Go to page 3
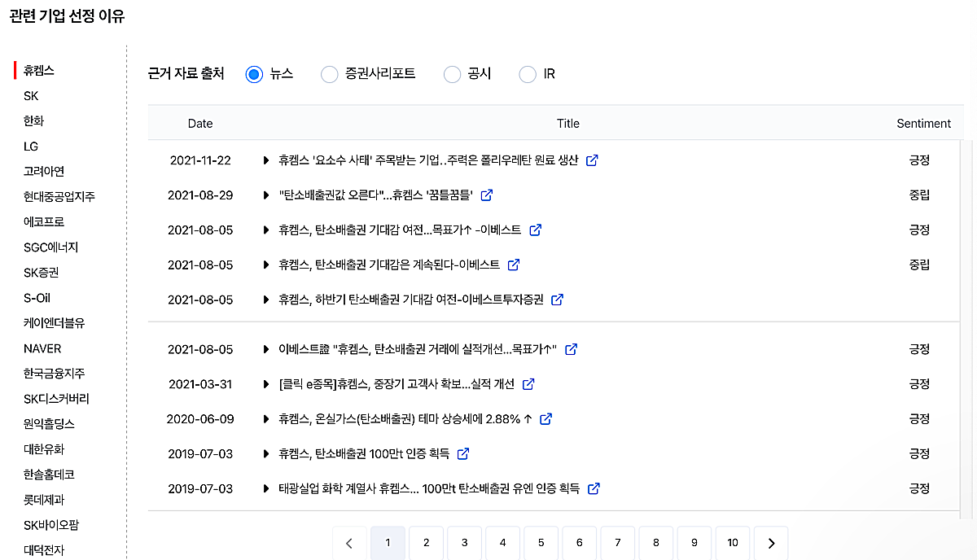Image resolution: width=977 pixels, height=560 pixels. point(464,543)
